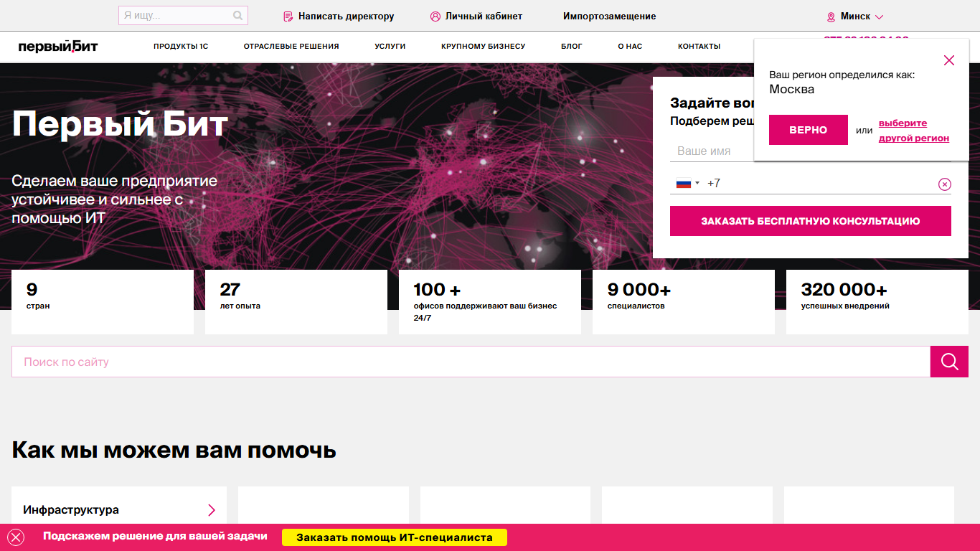Open Отраслевые решения menu
Image resolution: width=980 pixels, height=551 pixels.
[x=291, y=46]
